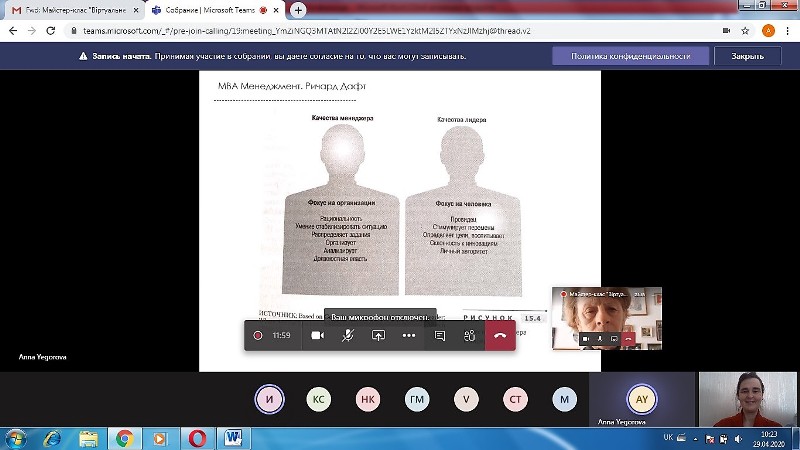This screenshot has height=450, width=800.
Task: Open a new browser tab
Action: point(298,9)
